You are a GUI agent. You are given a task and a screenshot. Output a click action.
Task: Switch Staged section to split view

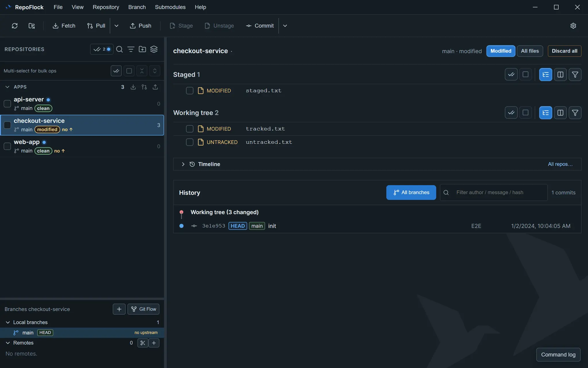point(560,74)
